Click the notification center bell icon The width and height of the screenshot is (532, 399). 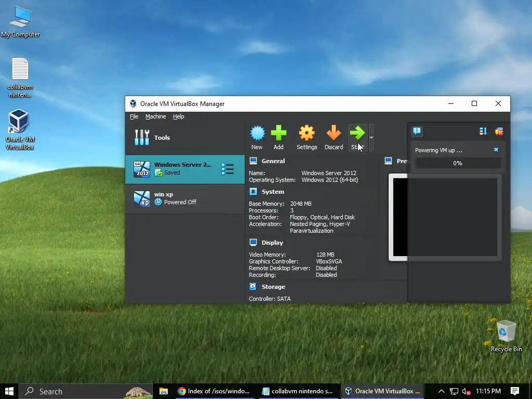417,131
